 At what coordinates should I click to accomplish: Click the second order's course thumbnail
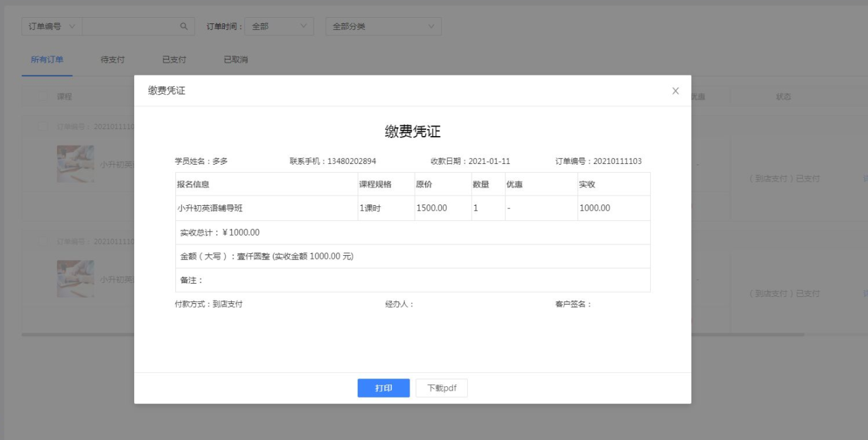pyautogui.click(x=75, y=279)
